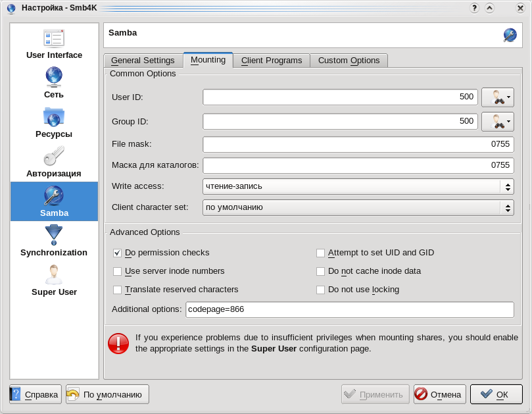Open the Ресурсы (shares) settings page
532x414 pixels.
pos(54,122)
